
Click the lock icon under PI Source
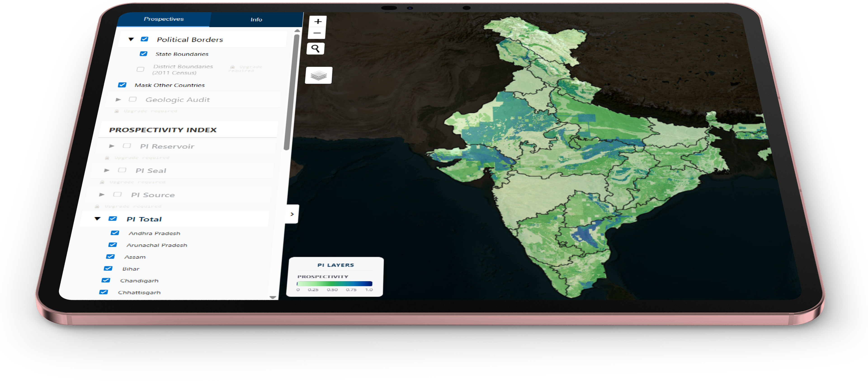coord(97,206)
